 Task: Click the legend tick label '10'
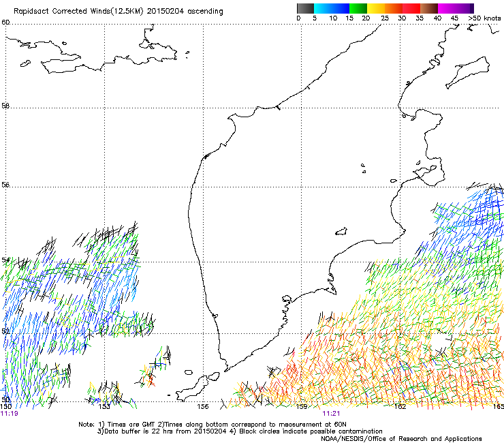(x=333, y=18)
